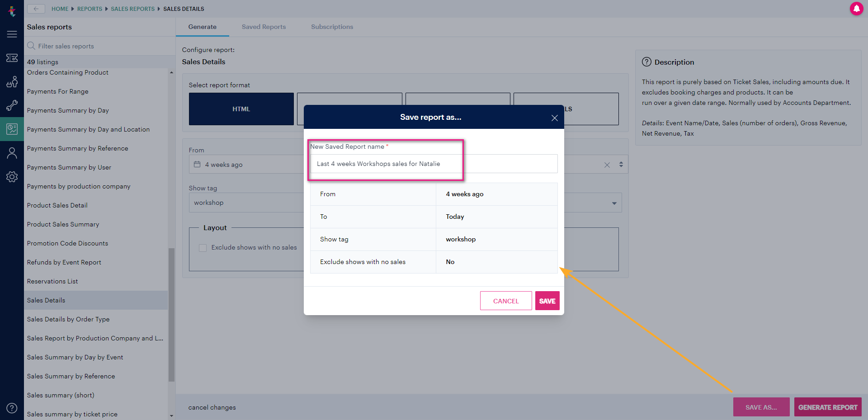Close the Save report as dialog
This screenshot has height=420, width=868.
click(554, 118)
